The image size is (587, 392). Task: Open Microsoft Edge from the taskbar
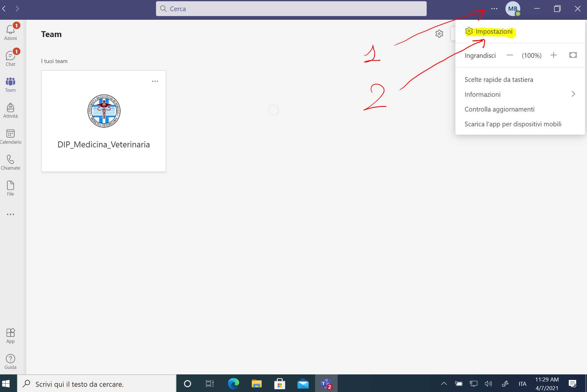pyautogui.click(x=233, y=384)
